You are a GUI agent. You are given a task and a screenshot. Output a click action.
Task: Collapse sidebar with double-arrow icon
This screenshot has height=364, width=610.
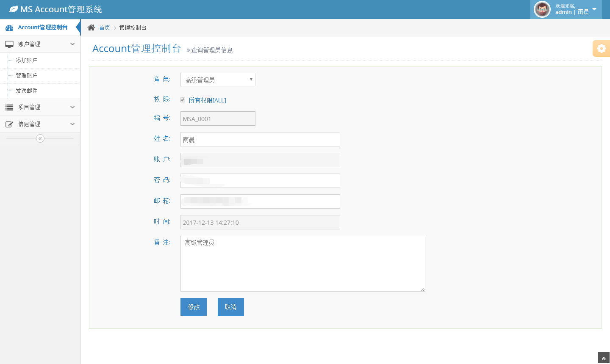tap(40, 138)
